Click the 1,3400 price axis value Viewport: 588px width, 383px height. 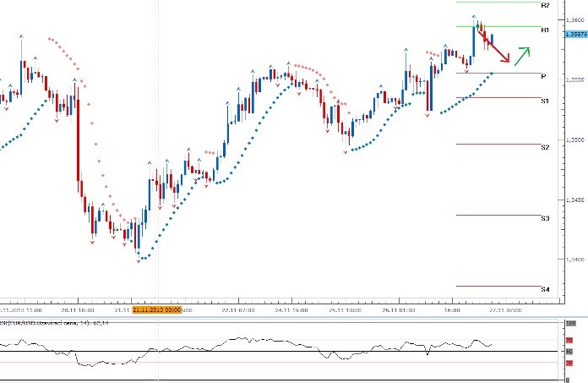click(x=575, y=260)
